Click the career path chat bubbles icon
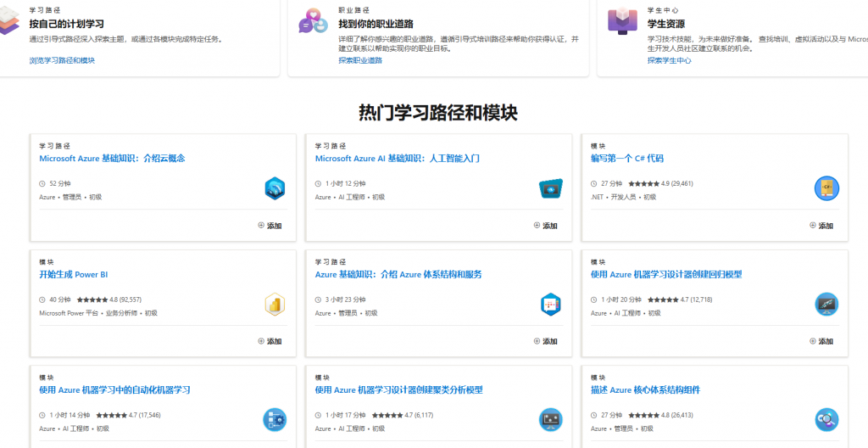The height and width of the screenshot is (448, 868). [314, 21]
